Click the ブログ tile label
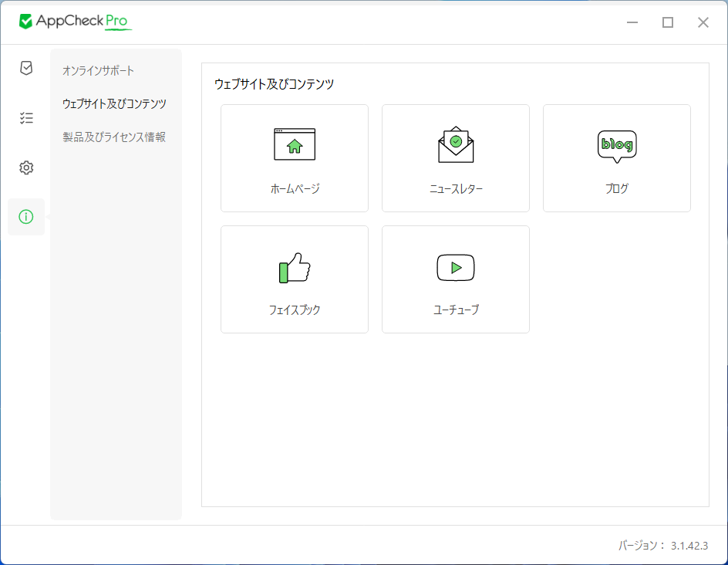 617,188
